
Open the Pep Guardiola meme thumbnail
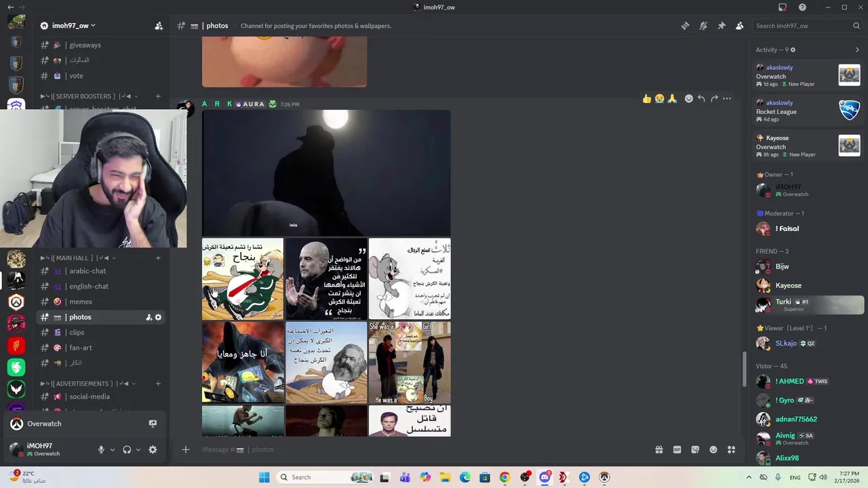[x=326, y=279]
